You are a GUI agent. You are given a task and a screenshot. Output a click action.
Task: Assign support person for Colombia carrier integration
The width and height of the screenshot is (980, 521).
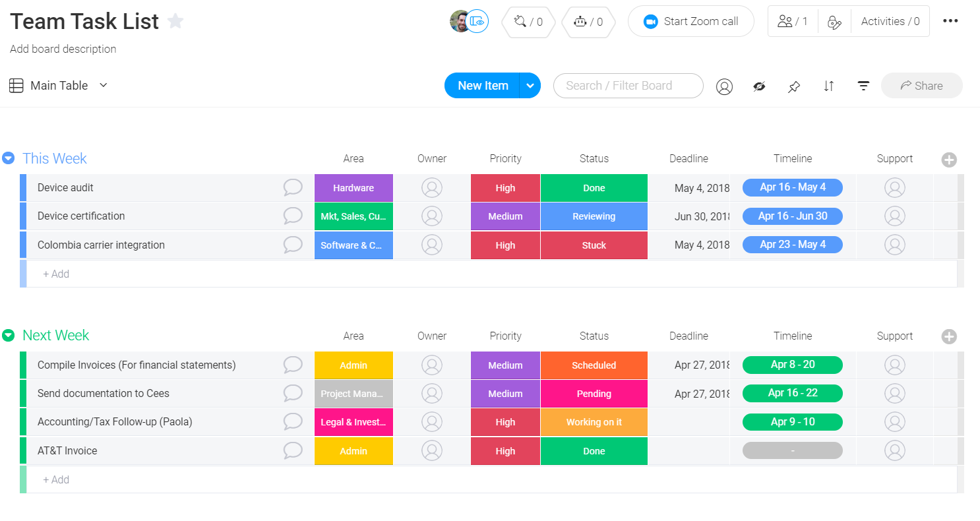click(895, 245)
